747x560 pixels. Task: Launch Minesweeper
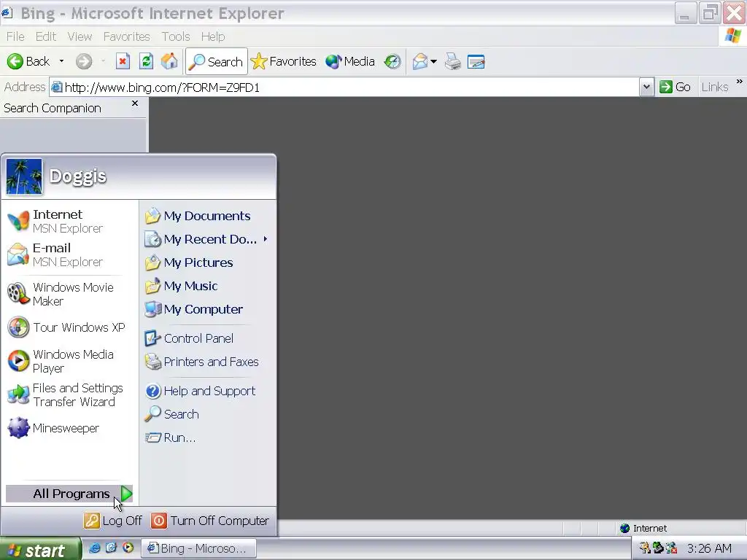[x=69, y=428]
